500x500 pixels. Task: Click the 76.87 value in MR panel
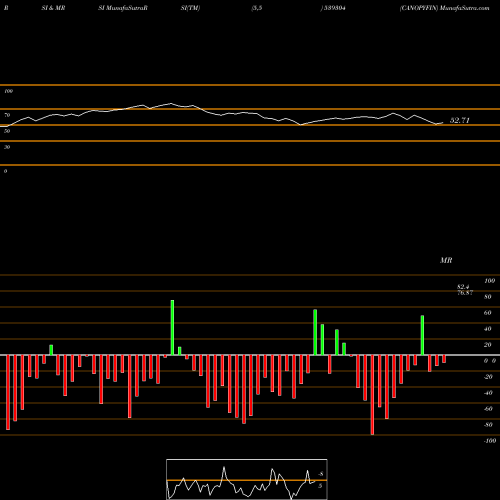465,293
